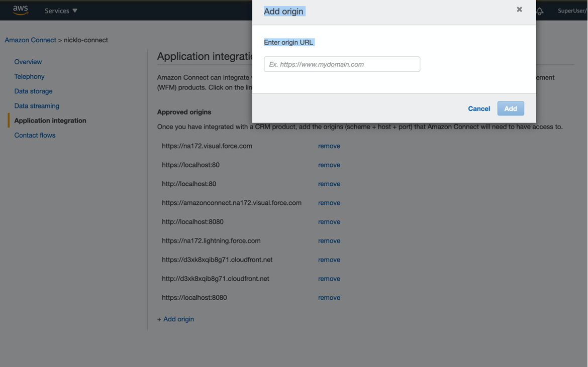Click https://amazonconnect.na172.visual.force.com text
This screenshot has width=588, height=367.
point(232,203)
